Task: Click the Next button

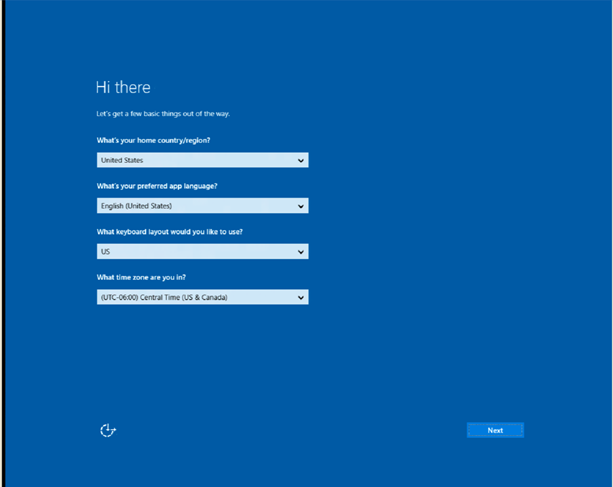Action: click(x=495, y=430)
